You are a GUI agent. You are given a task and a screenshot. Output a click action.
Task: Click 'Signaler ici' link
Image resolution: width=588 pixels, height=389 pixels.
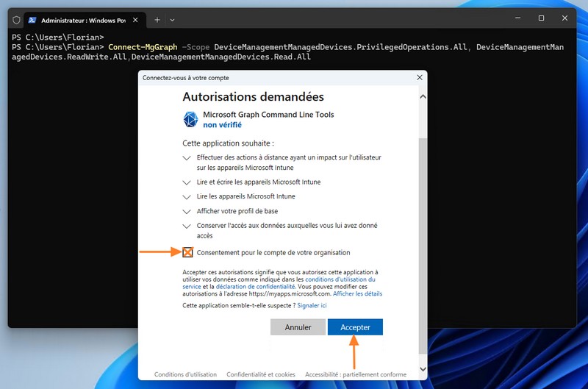(x=312, y=305)
